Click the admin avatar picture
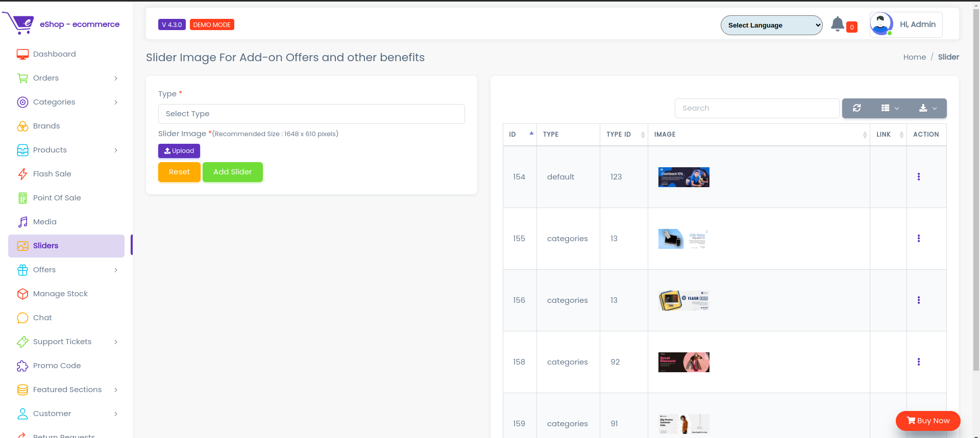This screenshot has width=980, height=438. 881,24
